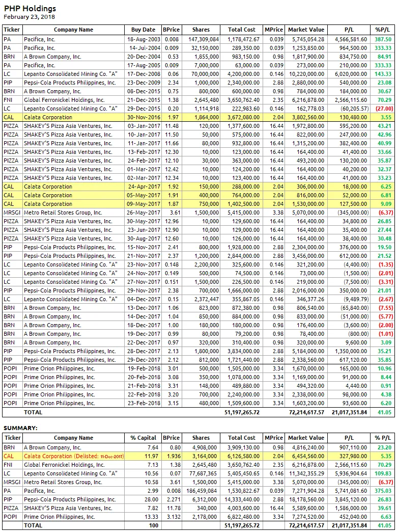The height and width of the screenshot is (532, 397).
Task: Click summary P/L value 5,936,904.64
Action: (x=351, y=473)
